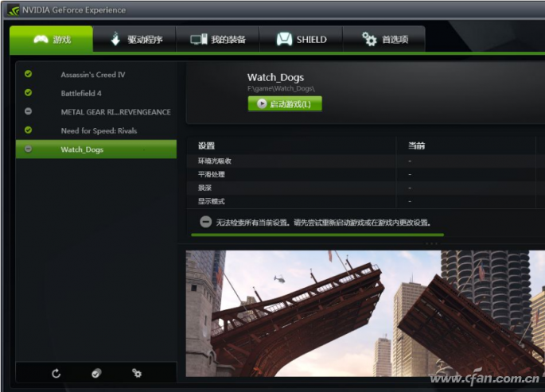Click the warning minus icon by the message
The width and height of the screenshot is (545, 392).
click(x=206, y=222)
